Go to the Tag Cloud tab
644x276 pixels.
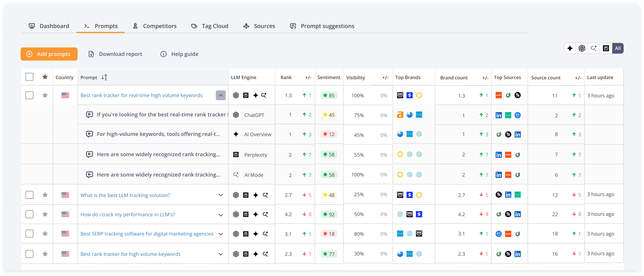click(x=209, y=26)
